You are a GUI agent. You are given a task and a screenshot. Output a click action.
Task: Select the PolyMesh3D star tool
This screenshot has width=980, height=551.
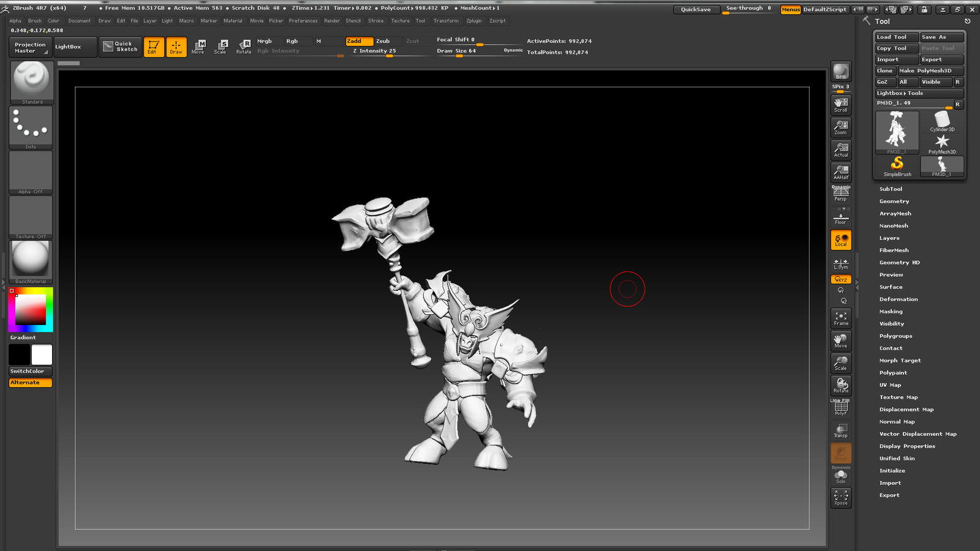(942, 144)
